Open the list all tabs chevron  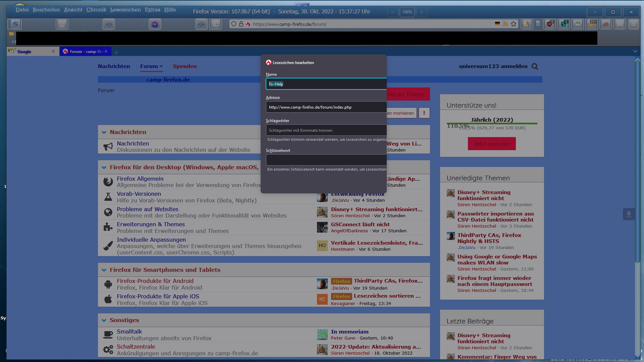tap(635, 51)
